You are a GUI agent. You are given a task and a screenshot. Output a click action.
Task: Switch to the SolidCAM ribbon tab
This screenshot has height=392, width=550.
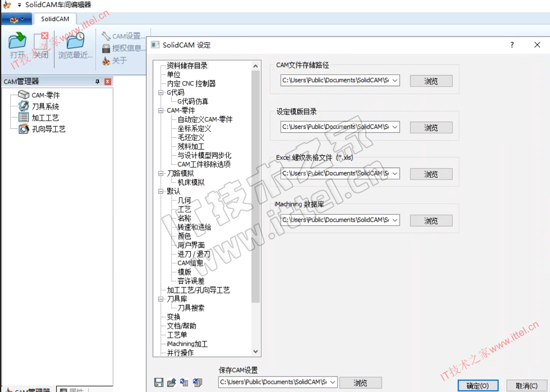[x=55, y=19]
